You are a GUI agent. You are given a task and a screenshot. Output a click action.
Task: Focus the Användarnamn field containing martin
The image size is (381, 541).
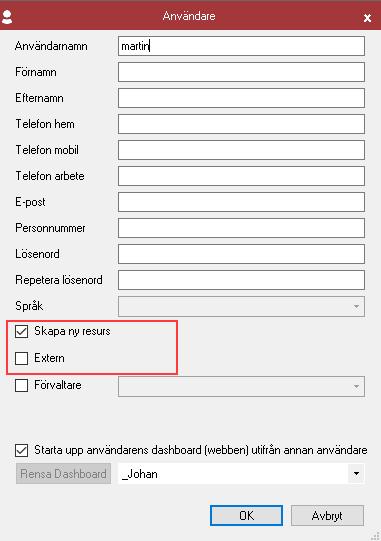coord(241,46)
